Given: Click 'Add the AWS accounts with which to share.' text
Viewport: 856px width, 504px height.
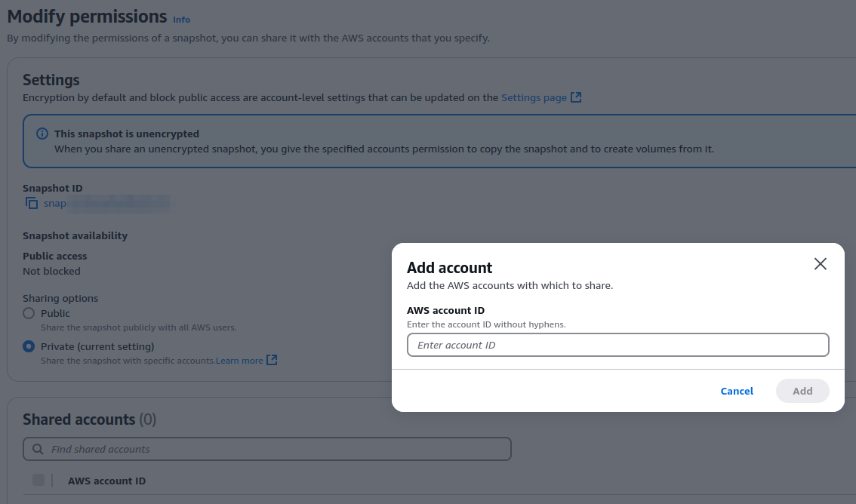Looking at the screenshot, I should coord(510,285).
